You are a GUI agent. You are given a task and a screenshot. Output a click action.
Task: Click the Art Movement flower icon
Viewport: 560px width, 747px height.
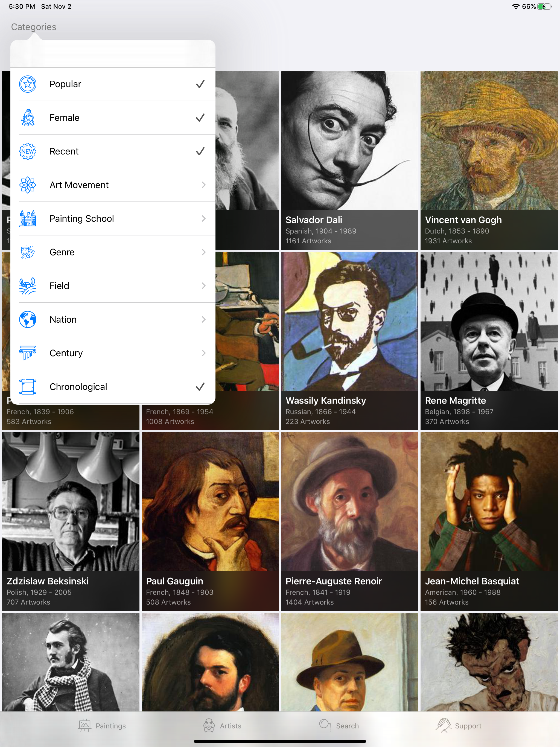[28, 185]
